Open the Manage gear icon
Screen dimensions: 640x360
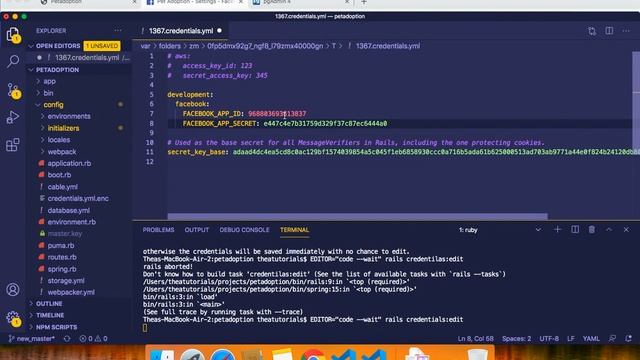pyautogui.click(x=13, y=318)
